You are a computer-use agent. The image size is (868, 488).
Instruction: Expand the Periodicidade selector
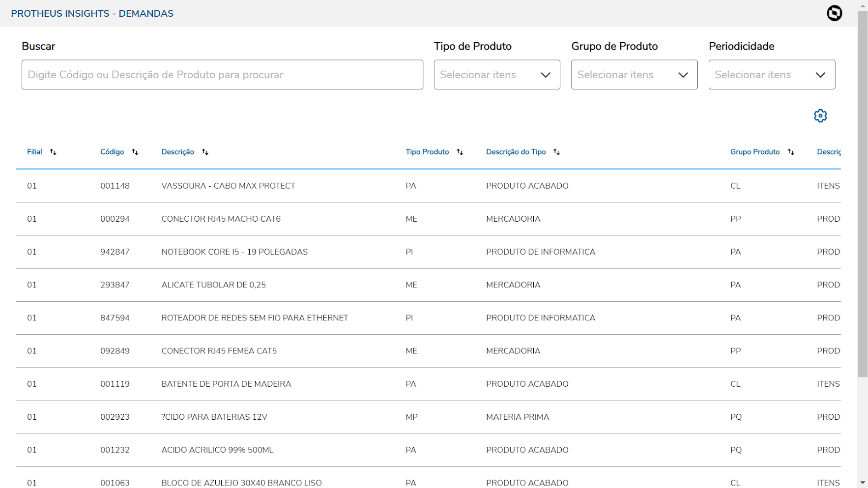point(772,75)
